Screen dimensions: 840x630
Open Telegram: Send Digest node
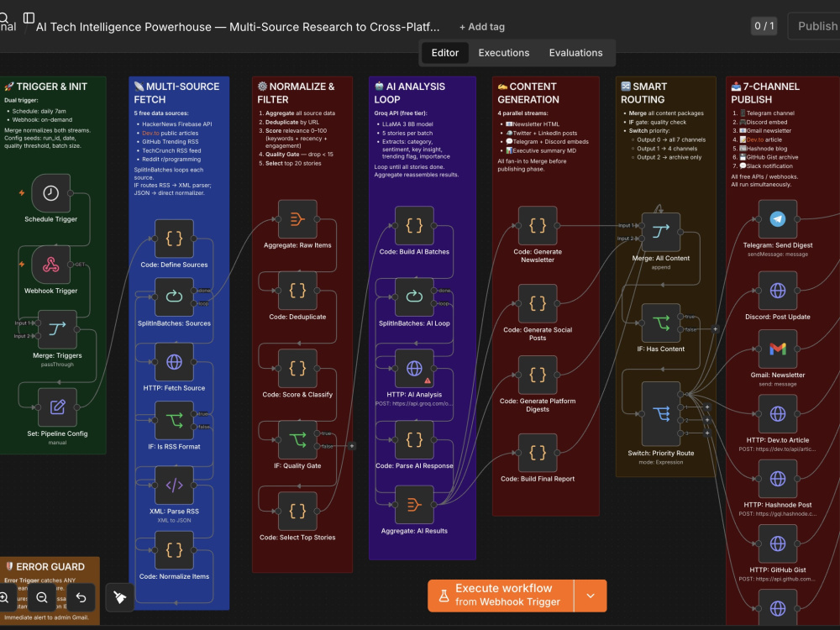click(778, 219)
